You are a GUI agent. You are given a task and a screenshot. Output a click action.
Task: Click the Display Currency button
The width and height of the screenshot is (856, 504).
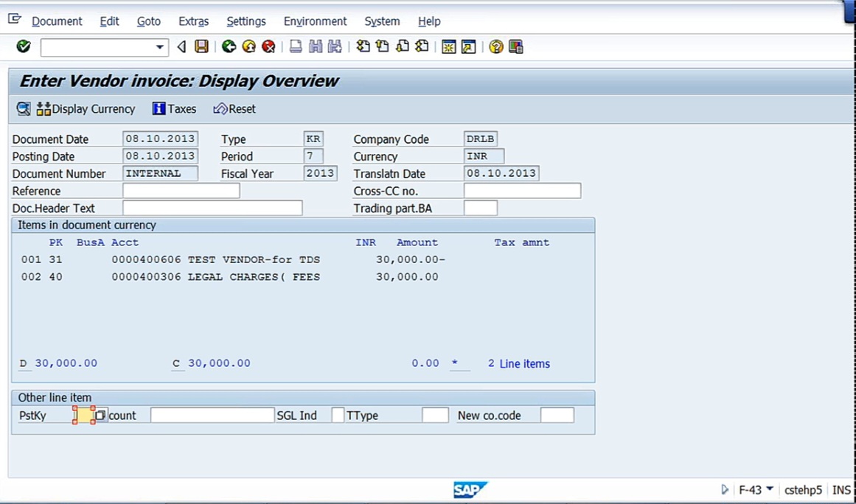coord(86,109)
